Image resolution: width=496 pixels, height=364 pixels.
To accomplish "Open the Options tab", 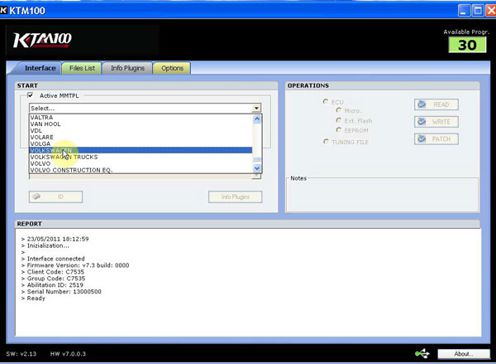I will pos(172,68).
